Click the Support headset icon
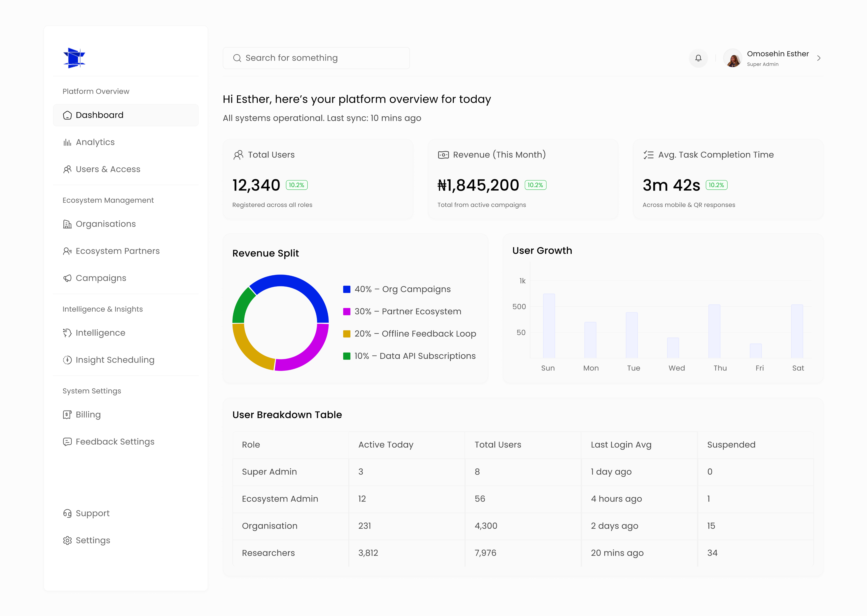 67,513
